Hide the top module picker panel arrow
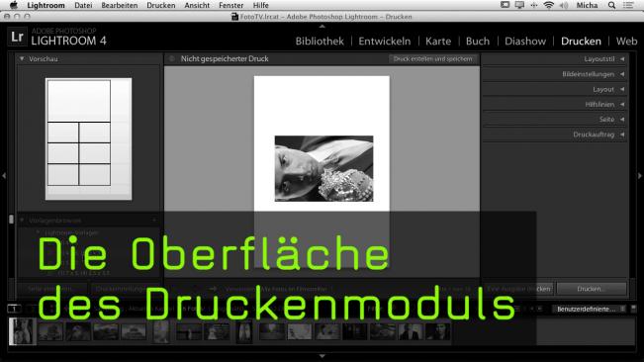644x362 pixels. pyautogui.click(x=322, y=26)
